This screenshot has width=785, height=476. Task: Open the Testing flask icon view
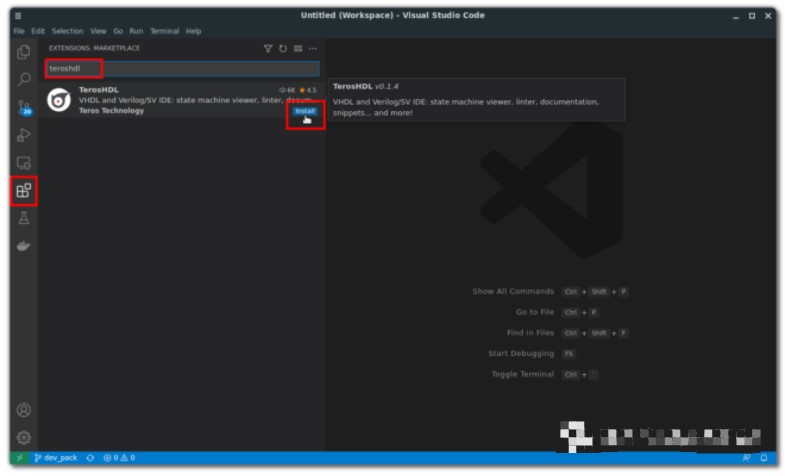[24, 218]
